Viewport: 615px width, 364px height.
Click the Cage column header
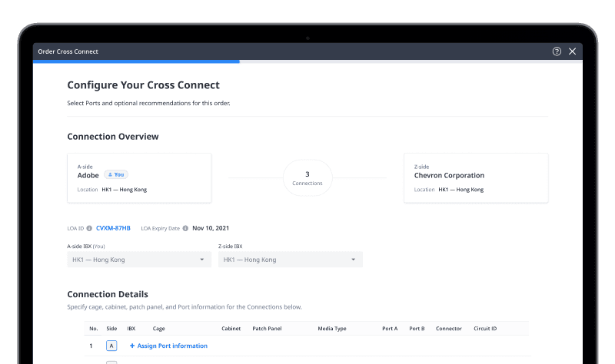pos(158,329)
